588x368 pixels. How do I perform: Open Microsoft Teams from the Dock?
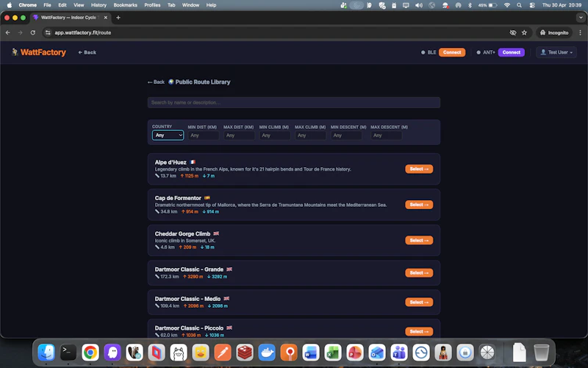[x=399, y=353]
